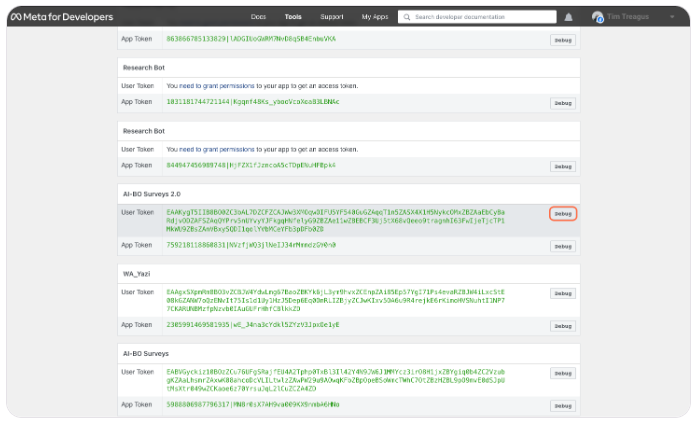Click the magnifier icon in search bar
Screen dimensions: 694x425
tap(405, 17)
